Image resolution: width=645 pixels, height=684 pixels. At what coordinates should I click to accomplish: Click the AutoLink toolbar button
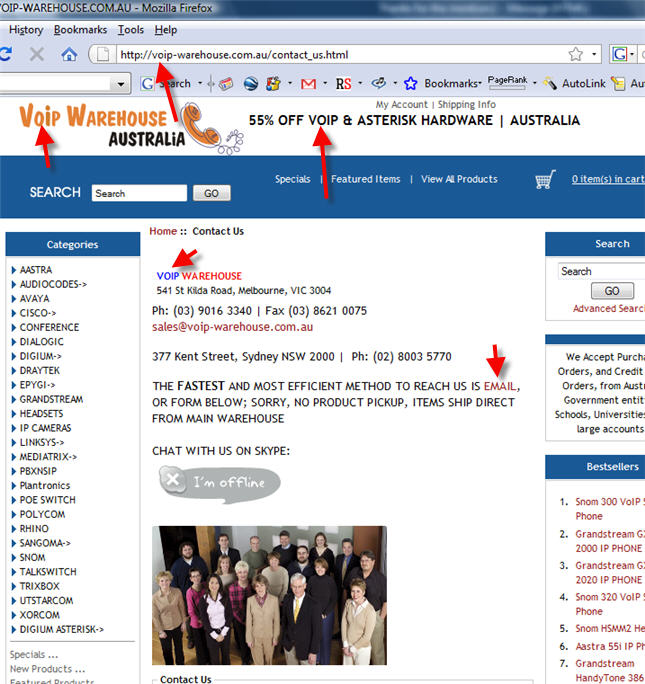(575, 83)
